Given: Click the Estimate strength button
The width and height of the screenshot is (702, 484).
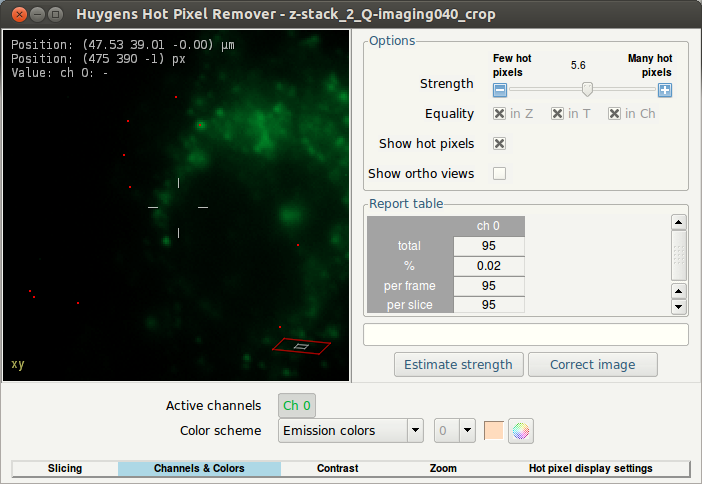Looking at the screenshot, I should point(458,364).
